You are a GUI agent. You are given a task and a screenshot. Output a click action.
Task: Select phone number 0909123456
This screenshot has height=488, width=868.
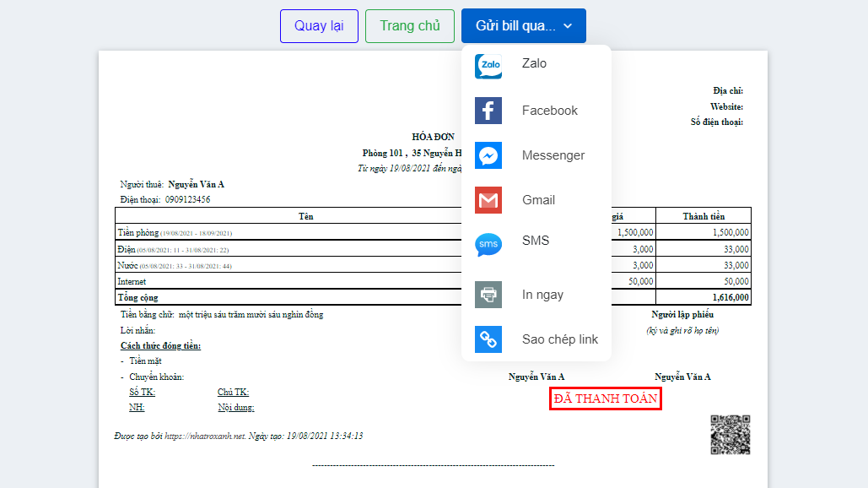(187, 199)
